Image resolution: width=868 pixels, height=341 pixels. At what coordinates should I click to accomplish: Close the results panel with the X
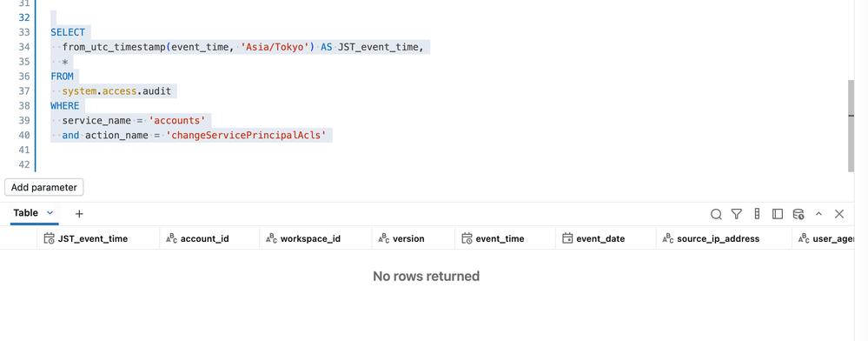839,214
